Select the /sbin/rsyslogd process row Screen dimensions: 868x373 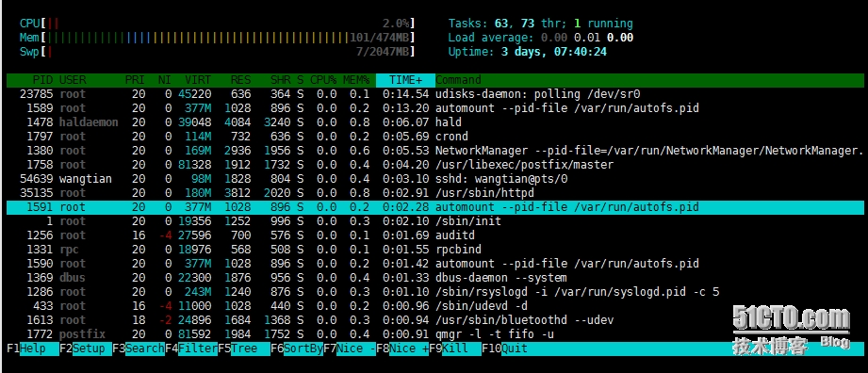pyautogui.click(x=435, y=292)
